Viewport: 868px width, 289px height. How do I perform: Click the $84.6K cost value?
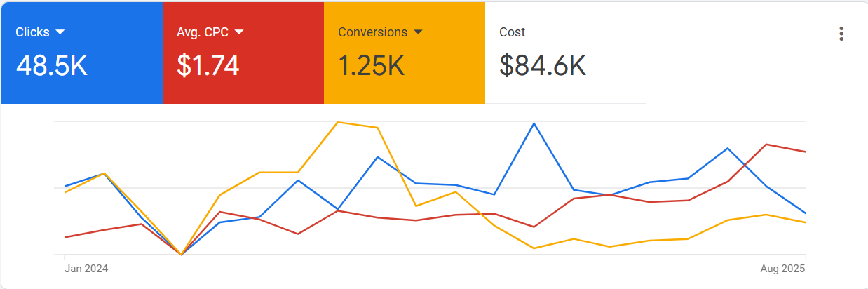point(543,66)
